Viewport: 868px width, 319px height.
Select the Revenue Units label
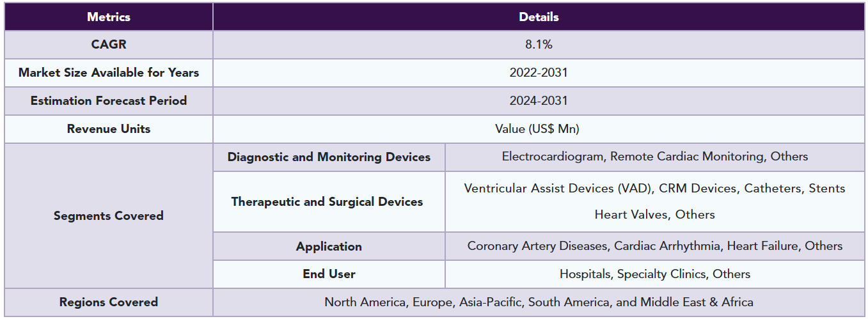[x=109, y=129]
